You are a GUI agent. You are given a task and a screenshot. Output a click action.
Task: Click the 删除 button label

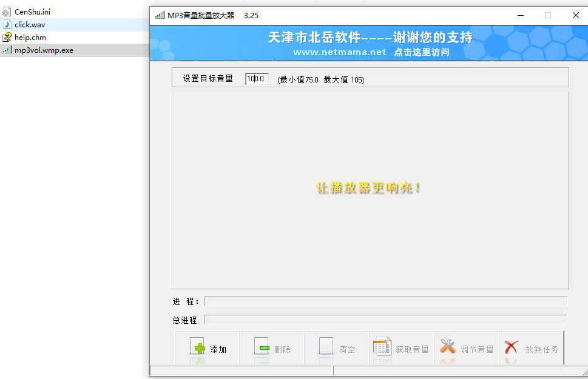pyautogui.click(x=282, y=349)
